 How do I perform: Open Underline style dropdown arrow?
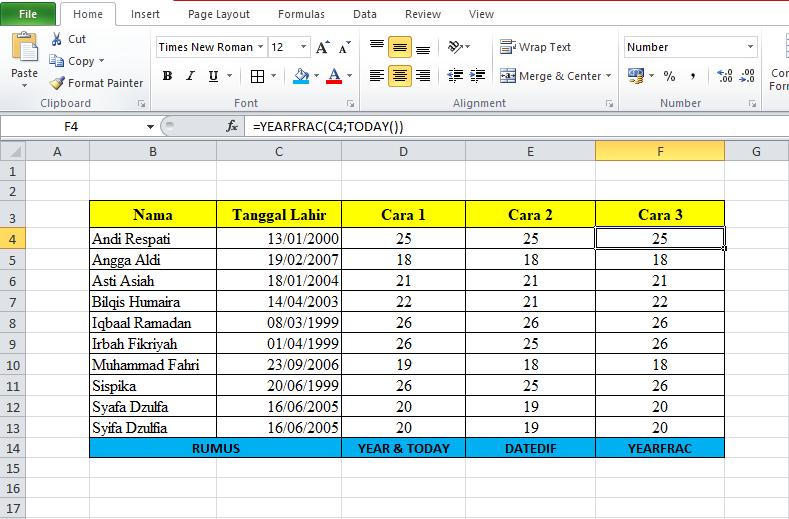pos(229,76)
